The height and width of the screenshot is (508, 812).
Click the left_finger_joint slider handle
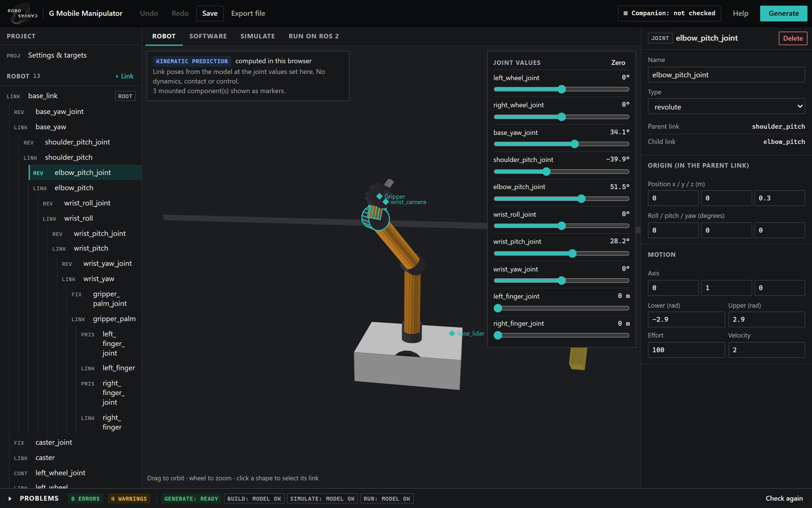coord(498,308)
